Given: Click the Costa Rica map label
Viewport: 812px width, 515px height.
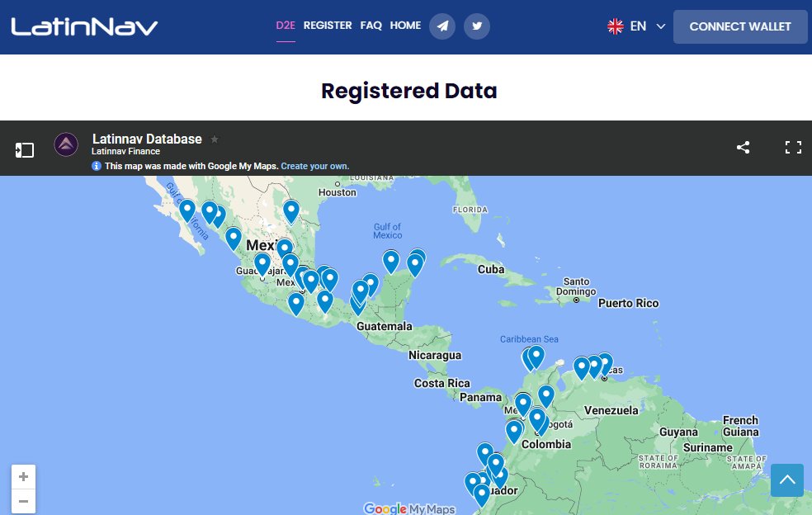Looking at the screenshot, I should point(442,384).
